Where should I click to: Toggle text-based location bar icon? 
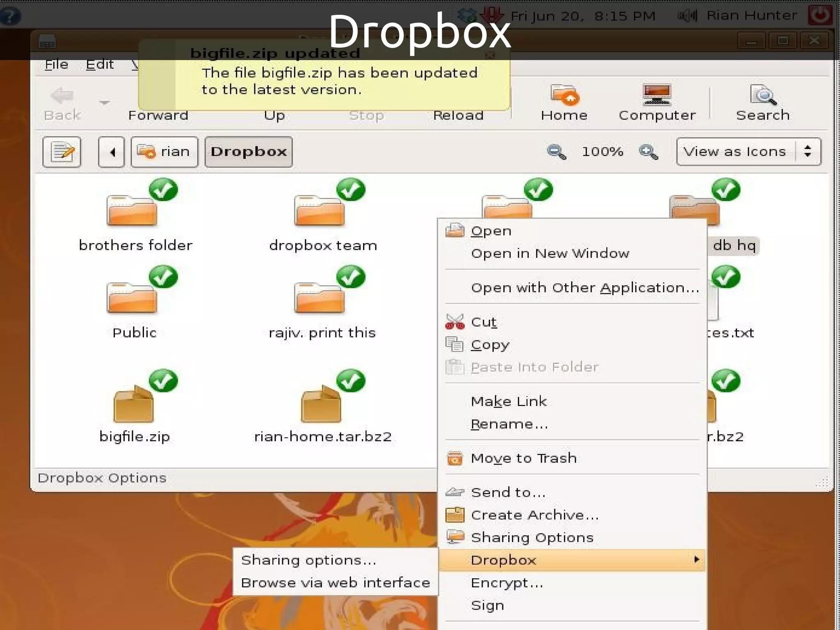tap(62, 151)
